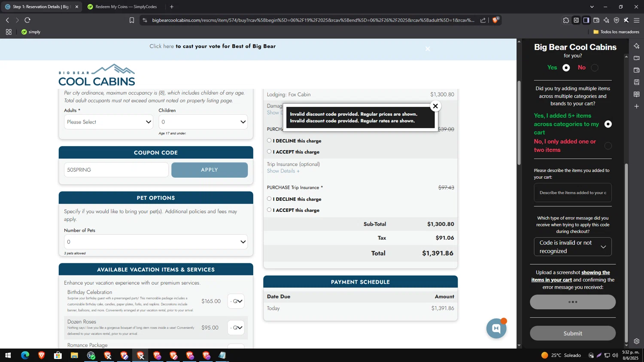Select DECLINE for Damage Protection charge
Image resolution: width=644 pixels, height=362 pixels.
pyautogui.click(x=269, y=140)
